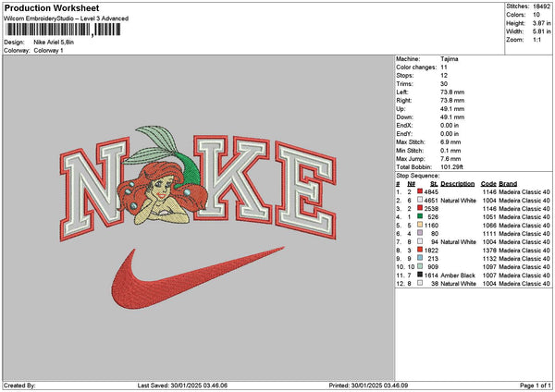The height and width of the screenshot is (392, 555).
Task: Click the 'Production Worksheet' title
Action: 52,7
